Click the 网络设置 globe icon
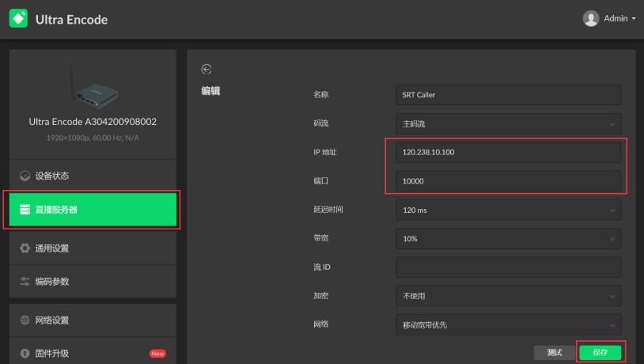This screenshot has height=364, width=644. [x=25, y=320]
